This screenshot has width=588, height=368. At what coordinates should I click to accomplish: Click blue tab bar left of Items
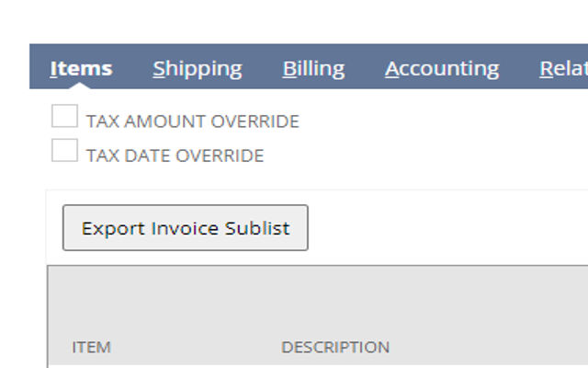pyautogui.click(x=39, y=66)
